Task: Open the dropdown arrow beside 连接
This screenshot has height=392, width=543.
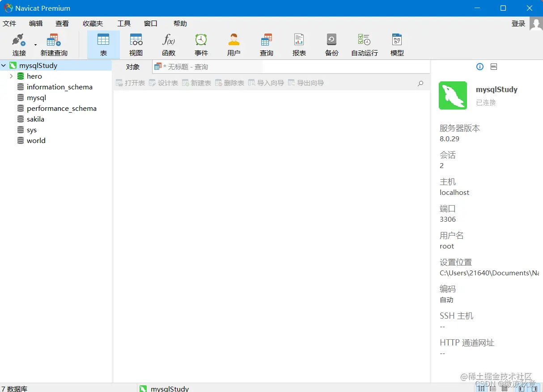Action: pyautogui.click(x=35, y=45)
